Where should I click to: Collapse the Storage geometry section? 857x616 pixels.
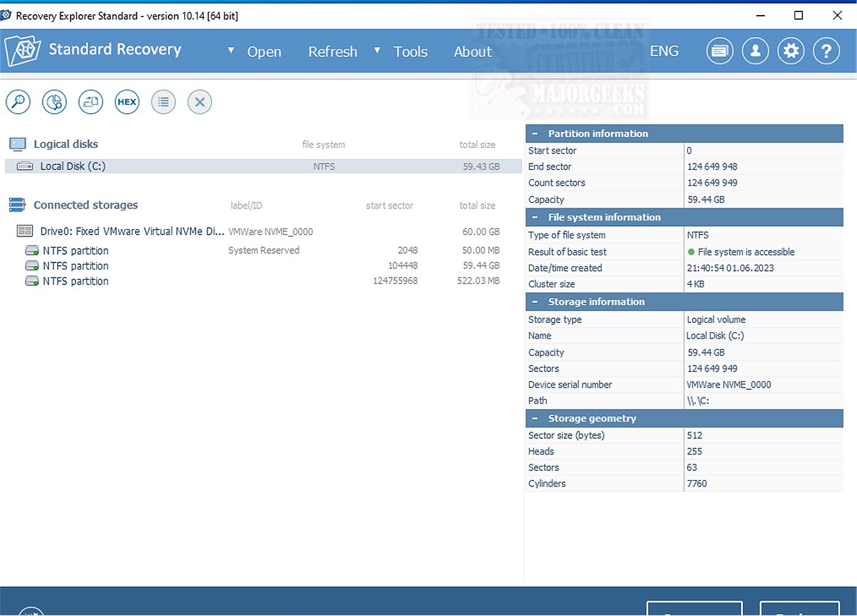coord(534,418)
